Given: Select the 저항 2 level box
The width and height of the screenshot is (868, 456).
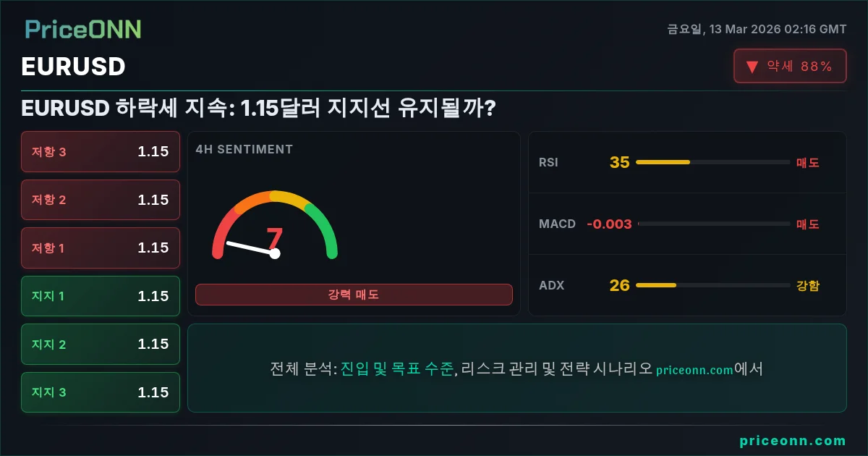Looking at the screenshot, I should pos(101,200).
